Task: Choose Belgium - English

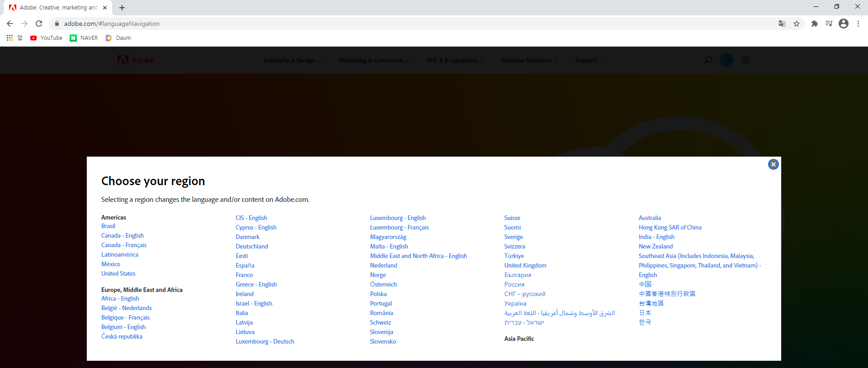Action: 123,327
